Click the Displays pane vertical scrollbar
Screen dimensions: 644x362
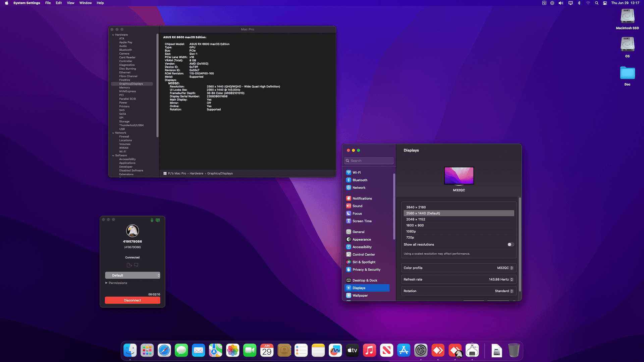point(520,245)
